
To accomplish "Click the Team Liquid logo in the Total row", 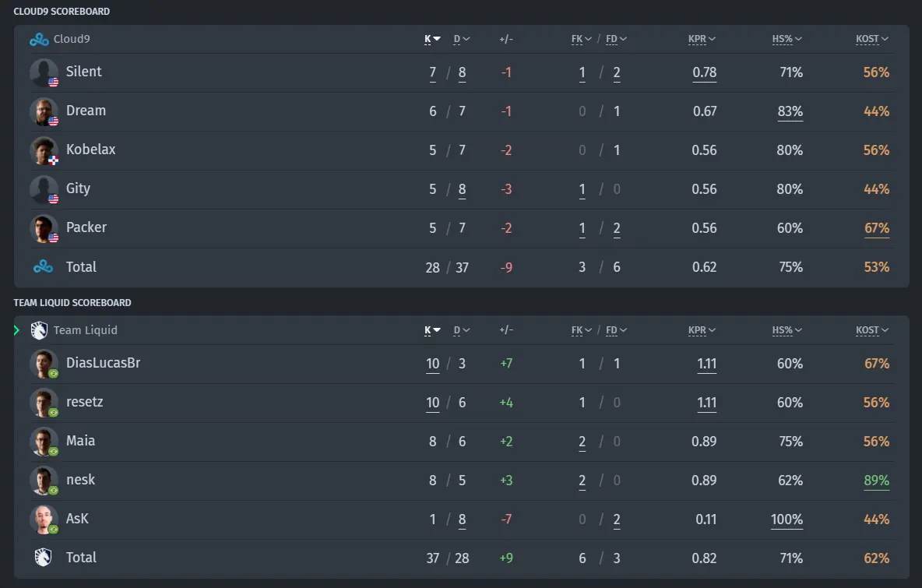I will coord(43,558).
